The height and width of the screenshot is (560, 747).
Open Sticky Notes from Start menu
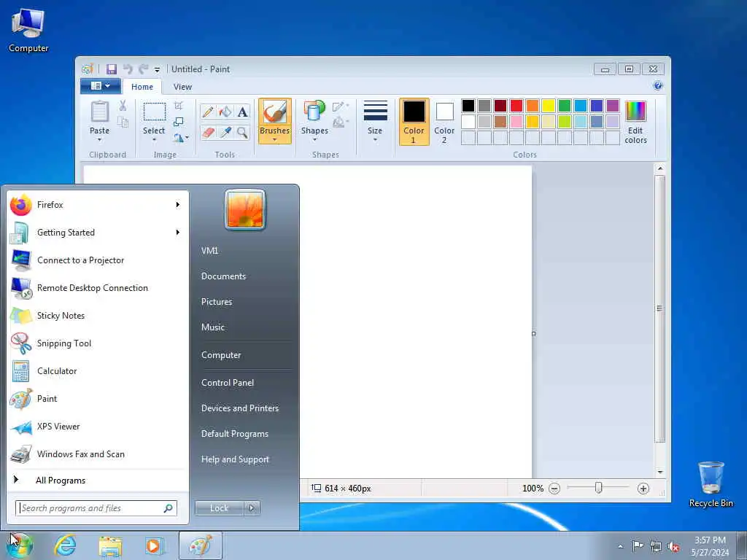[98, 316]
